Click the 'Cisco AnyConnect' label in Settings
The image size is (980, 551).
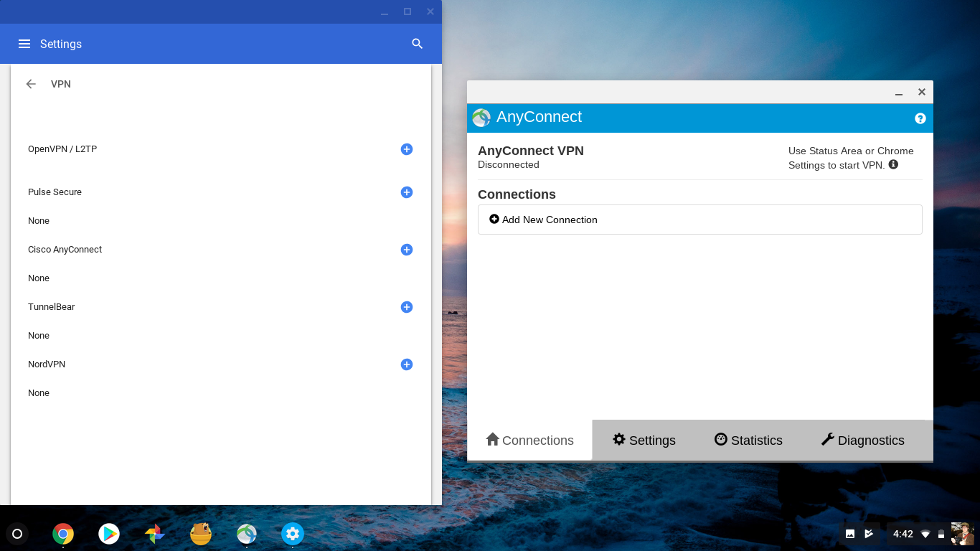point(65,250)
